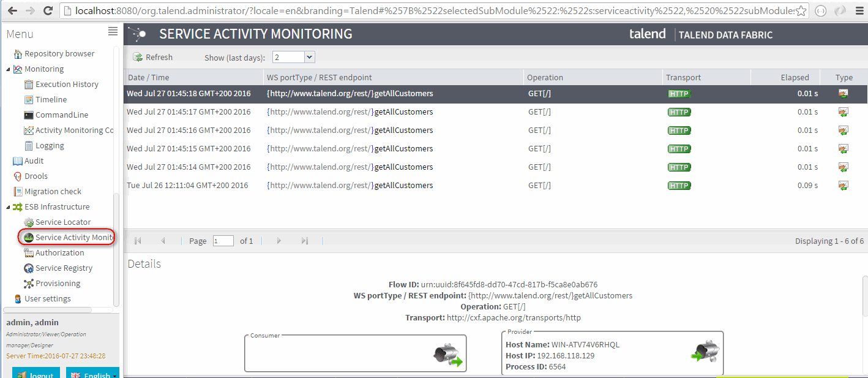Click the Refresh icon in the toolbar
Screen dimensions: 868x378
pos(138,57)
